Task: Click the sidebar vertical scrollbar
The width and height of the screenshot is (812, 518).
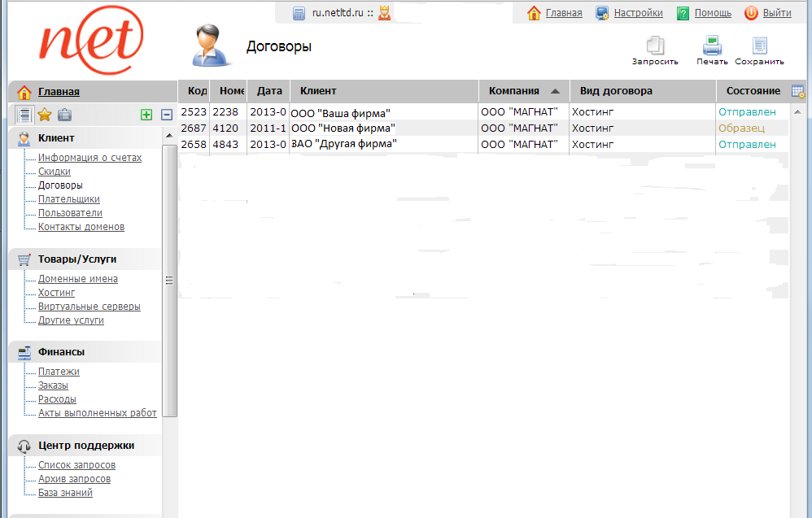Action: (x=169, y=281)
